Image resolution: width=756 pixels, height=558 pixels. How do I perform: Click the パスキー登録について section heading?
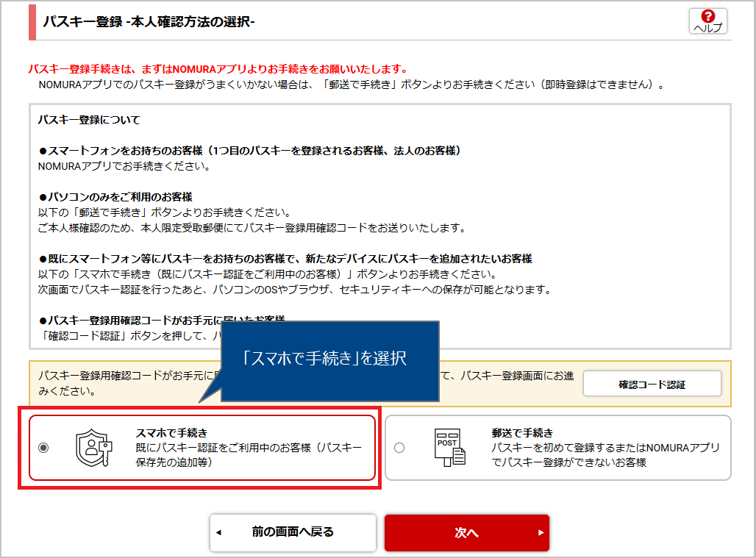coord(89,120)
